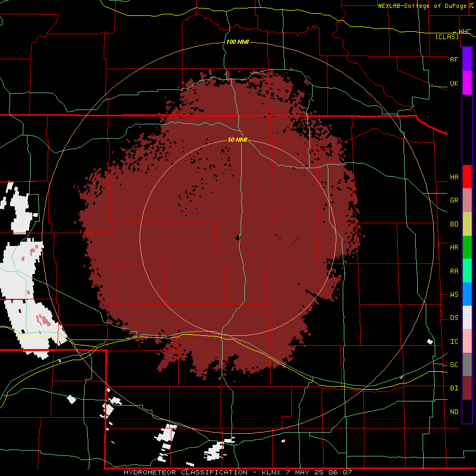Click the KLNX radar site center dot
The image size is (476, 476).
pyautogui.click(x=237, y=237)
